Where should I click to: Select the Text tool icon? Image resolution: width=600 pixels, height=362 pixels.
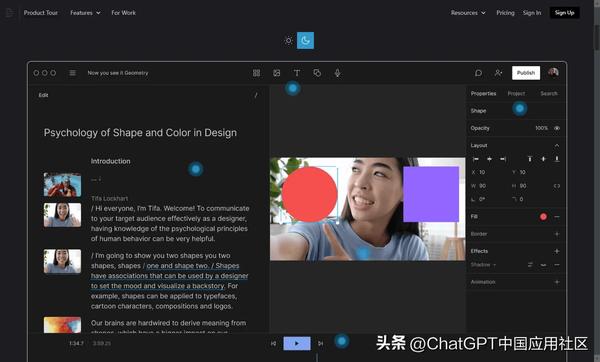pyautogui.click(x=297, y=73)
